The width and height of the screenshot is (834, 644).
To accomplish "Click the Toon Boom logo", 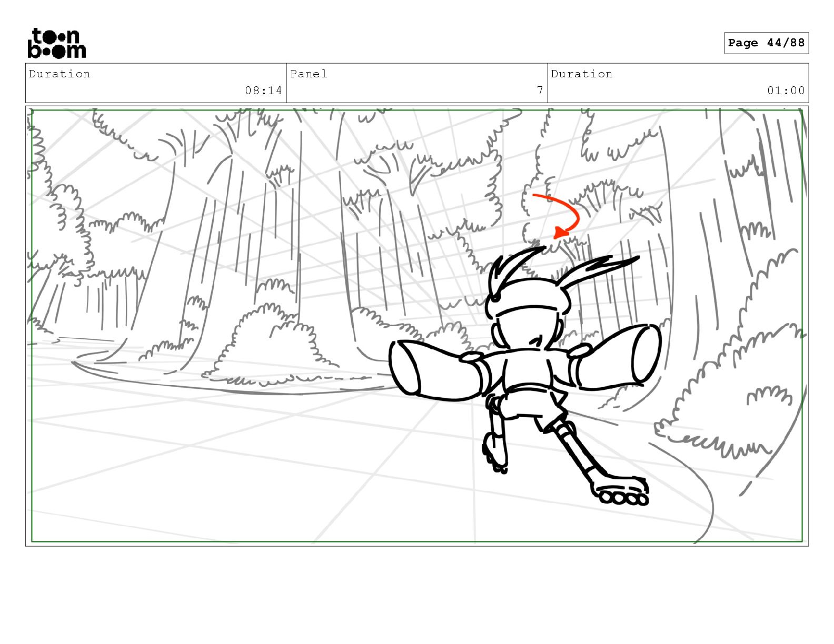I will point(56,43).
